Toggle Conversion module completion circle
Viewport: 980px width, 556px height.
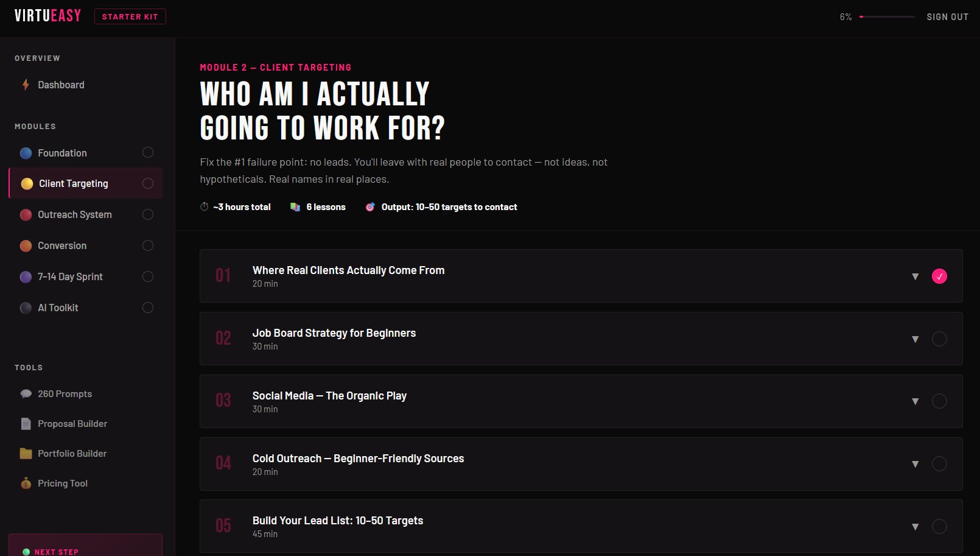pos(148,245)
